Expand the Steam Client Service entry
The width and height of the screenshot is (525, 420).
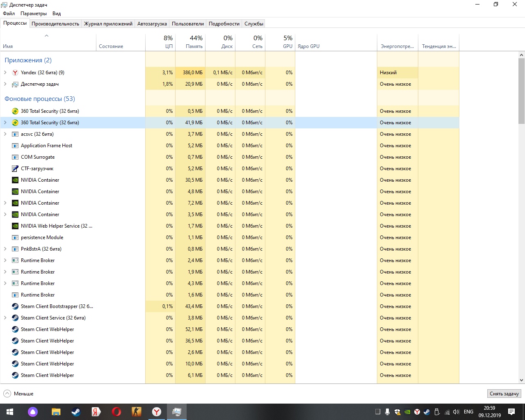(x=5, y=318)
